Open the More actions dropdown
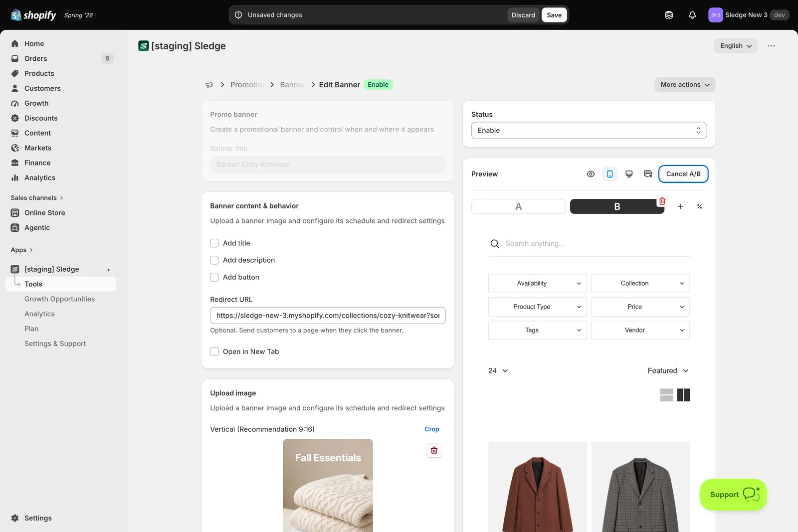Screen dimensions: 798x532 click(x=685, y=85)
